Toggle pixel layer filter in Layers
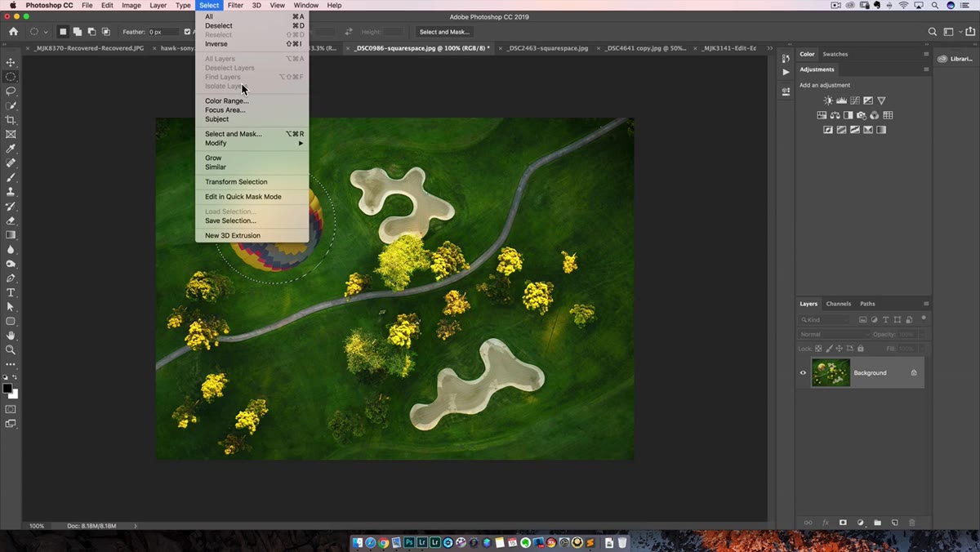This screenshot has width=980, height=552. (x=863, y=320)
